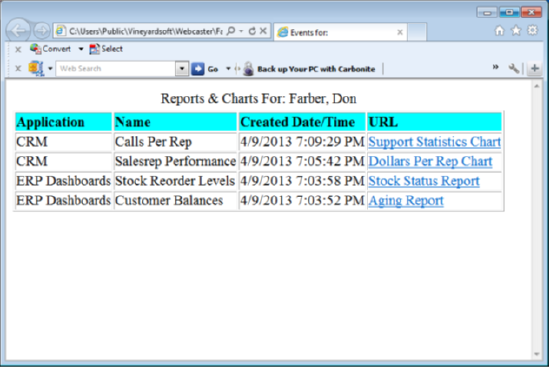This screenshot has height=367, width=550.
Task: Open the wrench toolbar settings icon
Action: coord(514,68)
